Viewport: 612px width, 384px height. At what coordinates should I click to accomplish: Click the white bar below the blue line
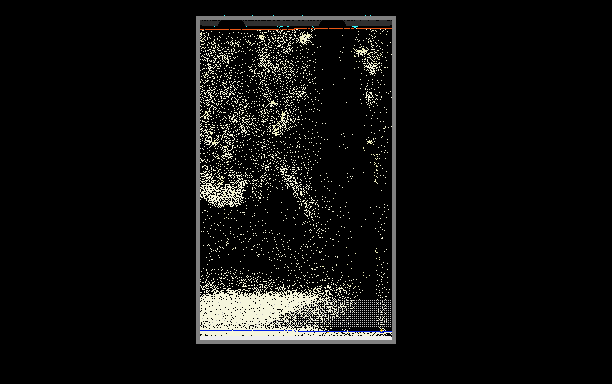(296, 338)
